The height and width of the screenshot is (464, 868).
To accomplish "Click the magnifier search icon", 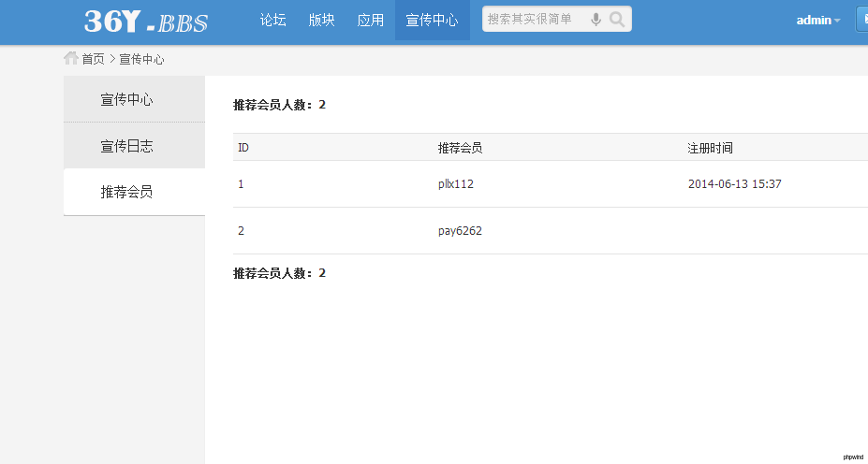I will [617, 20].
